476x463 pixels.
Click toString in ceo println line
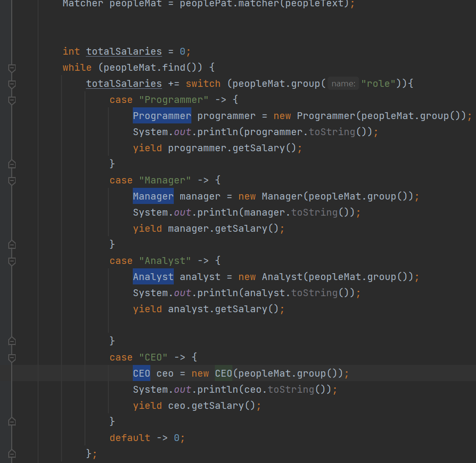(291, 390)
